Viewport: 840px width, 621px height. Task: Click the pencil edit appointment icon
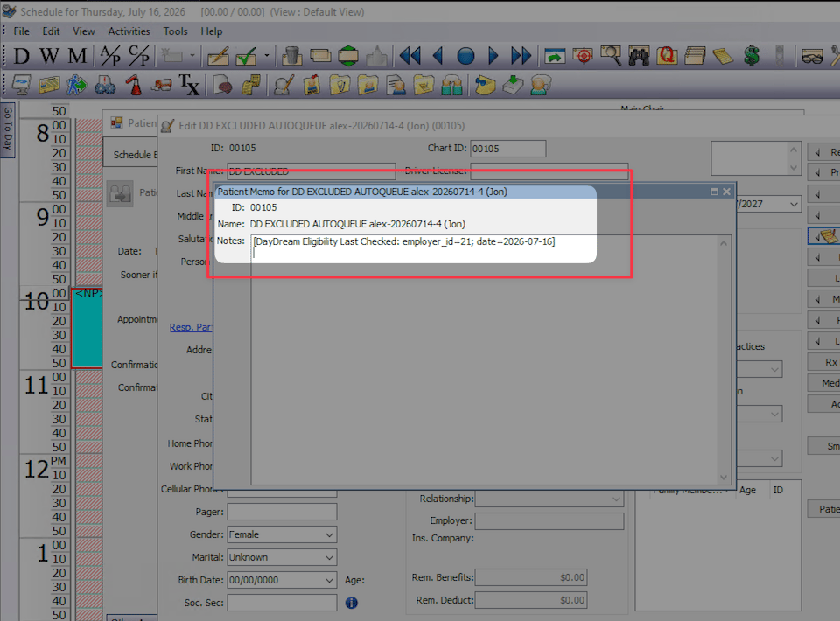pyautogui.click(x=218, y=56)
